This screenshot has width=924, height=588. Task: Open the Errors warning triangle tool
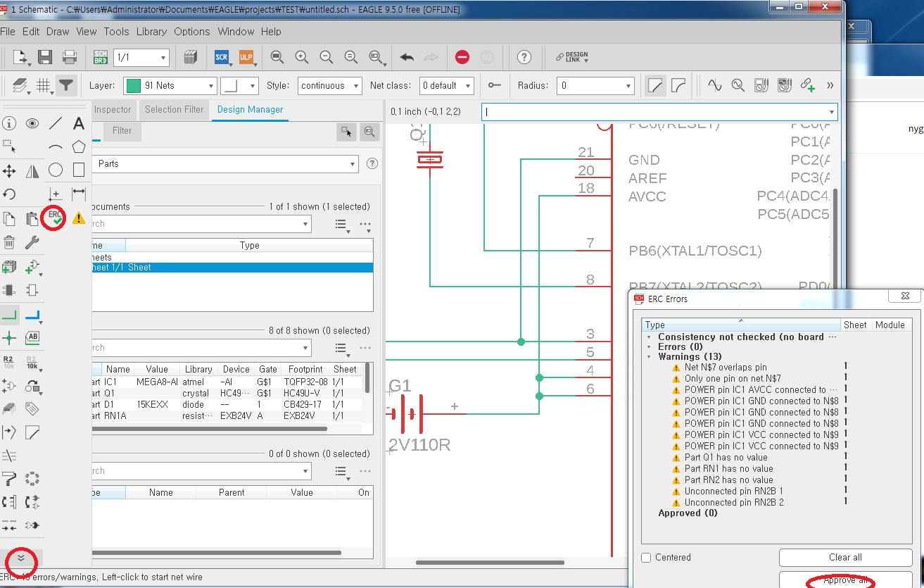tap(79, 218)
